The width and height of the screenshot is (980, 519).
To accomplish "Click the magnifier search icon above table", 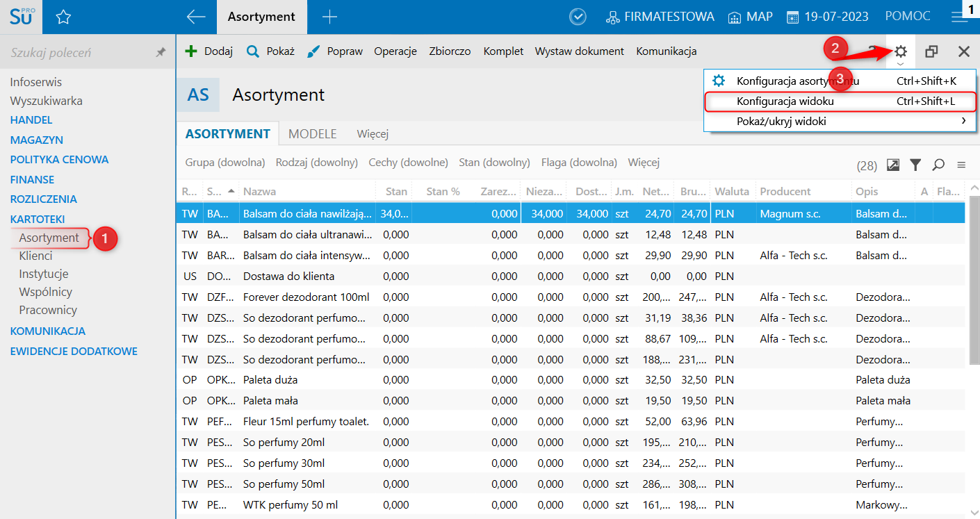I will tap(938, 165).
